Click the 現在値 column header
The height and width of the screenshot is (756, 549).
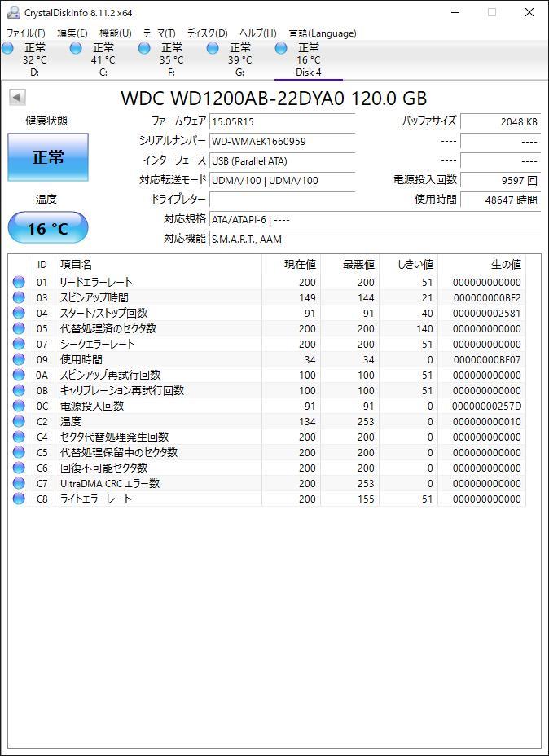pos(291,264)
